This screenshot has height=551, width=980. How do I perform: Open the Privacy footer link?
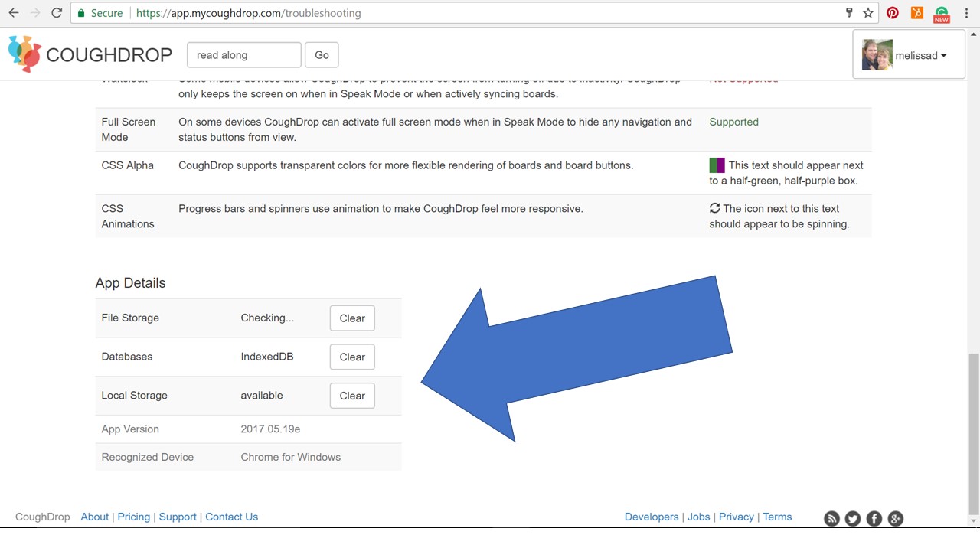pyautogui.click(x=737, y=517)
